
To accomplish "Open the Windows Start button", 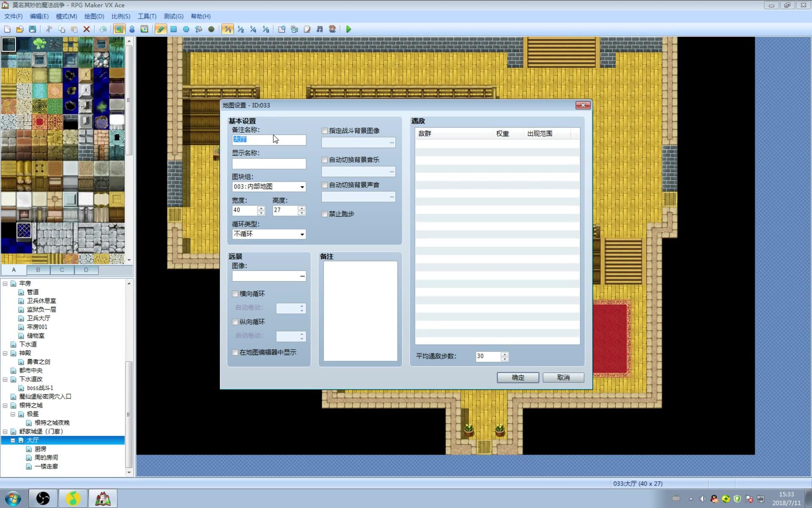I will click(13, 498).
